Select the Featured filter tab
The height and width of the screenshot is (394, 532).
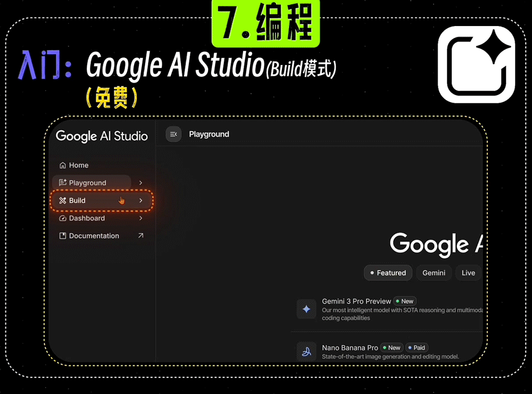coord(388,273)
